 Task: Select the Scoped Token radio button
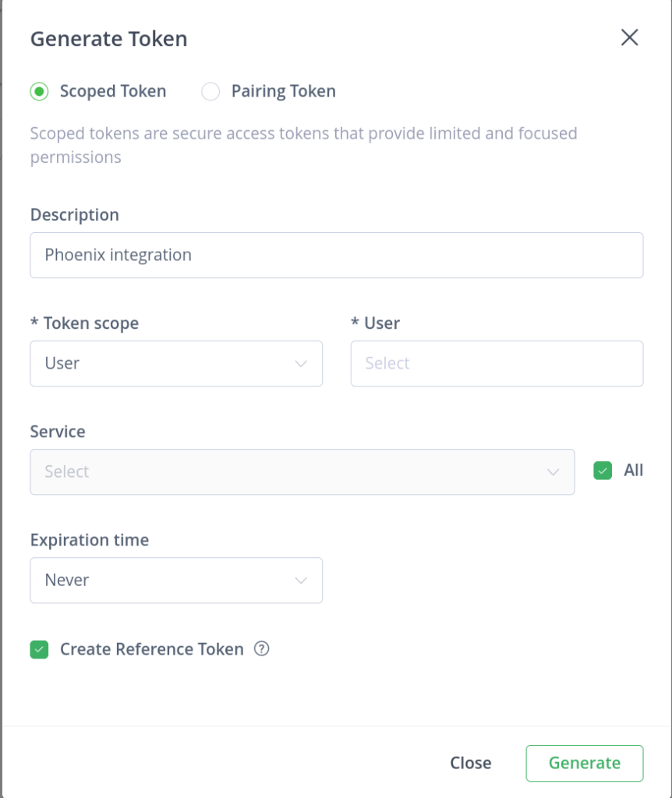(39, 91)
